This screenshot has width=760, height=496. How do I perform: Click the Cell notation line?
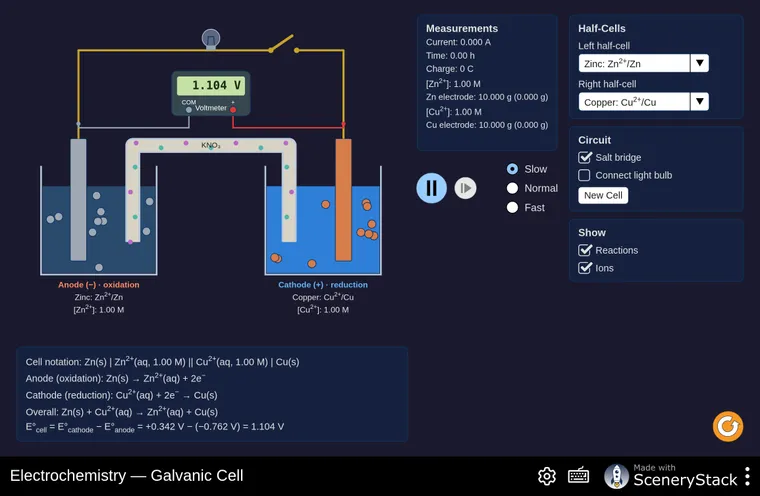pos(162,362)
